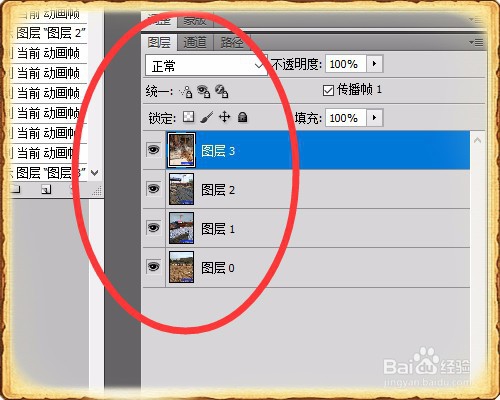Screen dimensions: 500x400
Task: Open the 填充 slider arrow
Action: point(375,118)
